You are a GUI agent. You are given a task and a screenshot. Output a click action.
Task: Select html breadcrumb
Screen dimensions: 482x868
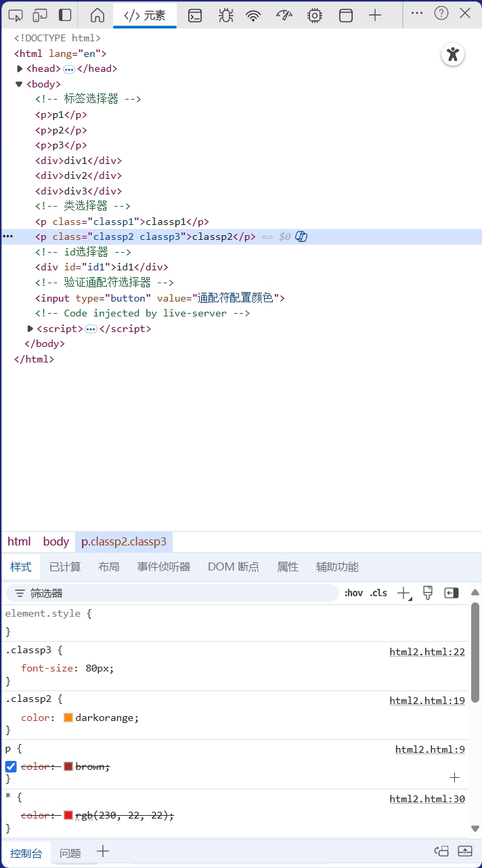click(19, 541)
